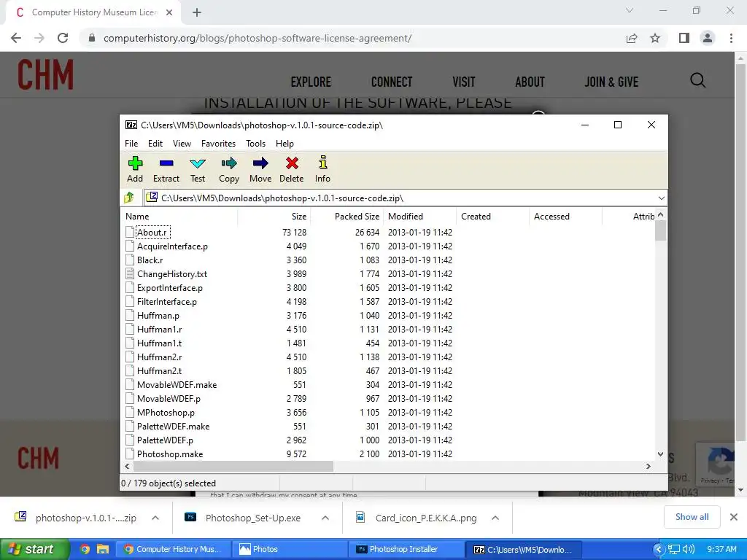
Task: Click file list vertical scroll down arrow
Action: pyautogui.click(x=660, y=454)
